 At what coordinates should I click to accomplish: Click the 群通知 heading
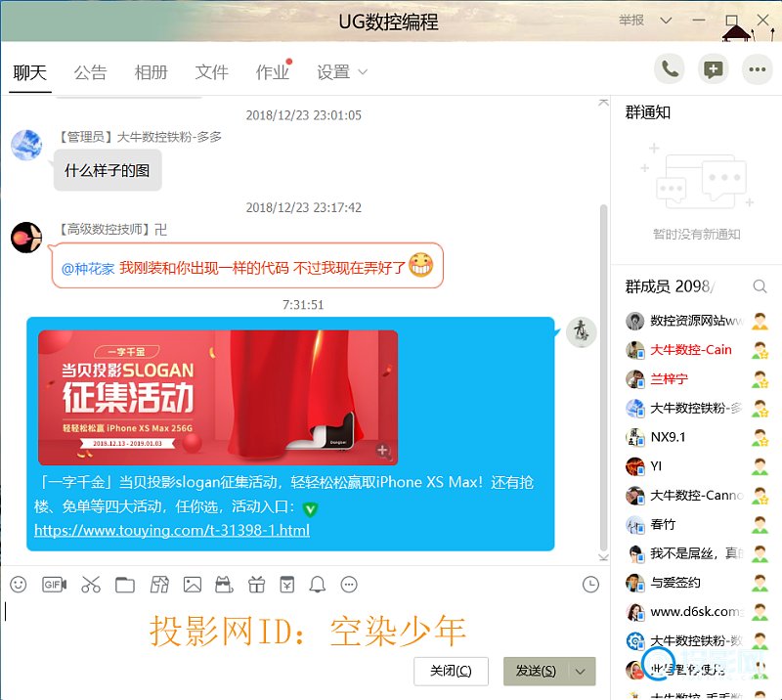pyautogui.click(x=648, y=112)
